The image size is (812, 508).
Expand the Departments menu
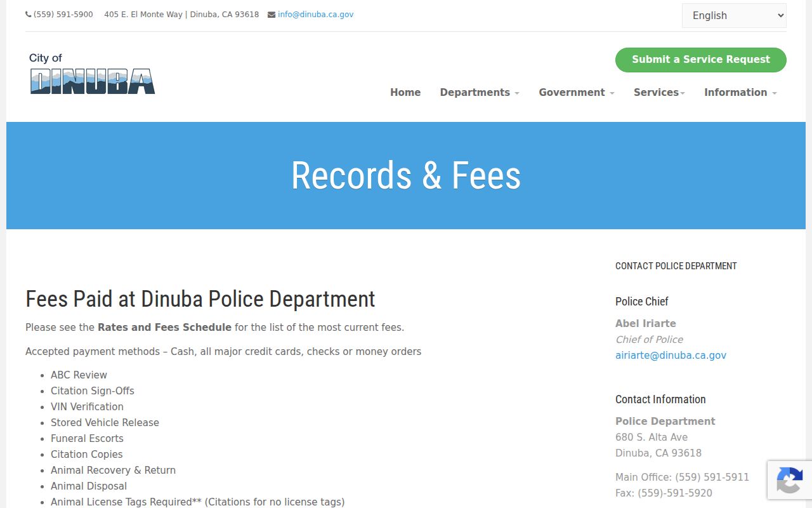[x=480, y=93]
